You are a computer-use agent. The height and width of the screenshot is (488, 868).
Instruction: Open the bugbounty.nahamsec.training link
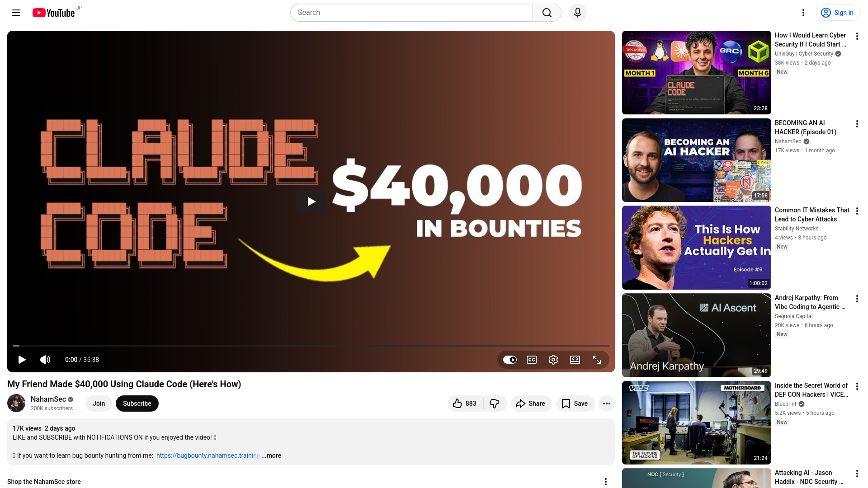208,455
